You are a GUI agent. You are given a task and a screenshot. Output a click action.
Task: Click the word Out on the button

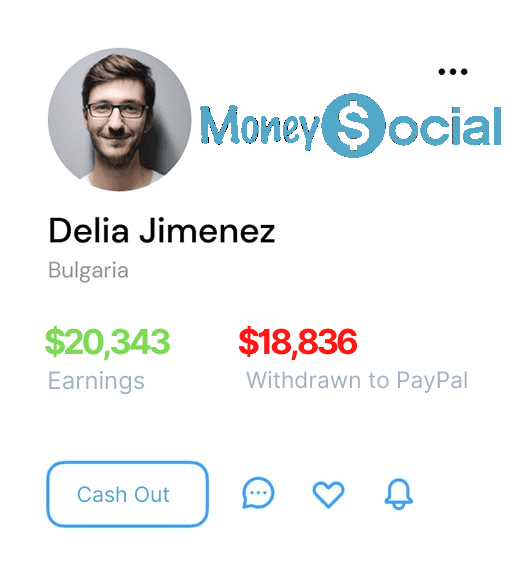pyautogui.click(x=152, y=495)
